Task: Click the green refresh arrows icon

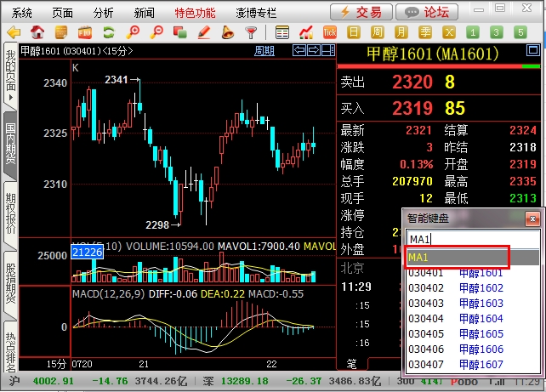Action: click(109, 32)
